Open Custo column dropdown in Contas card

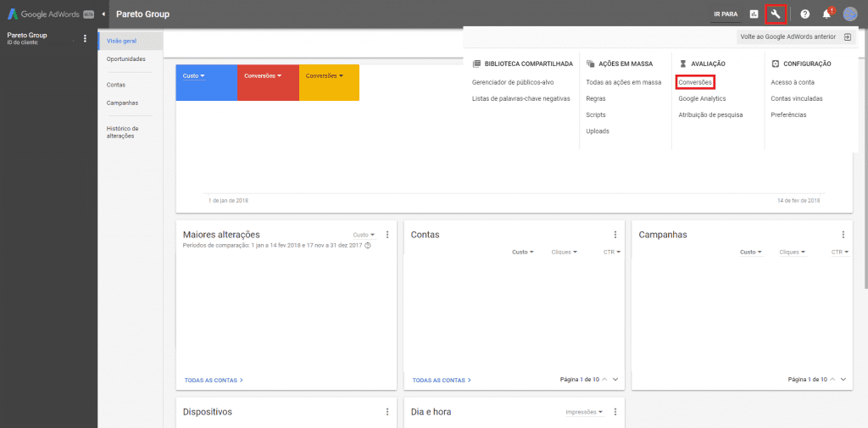522,252
